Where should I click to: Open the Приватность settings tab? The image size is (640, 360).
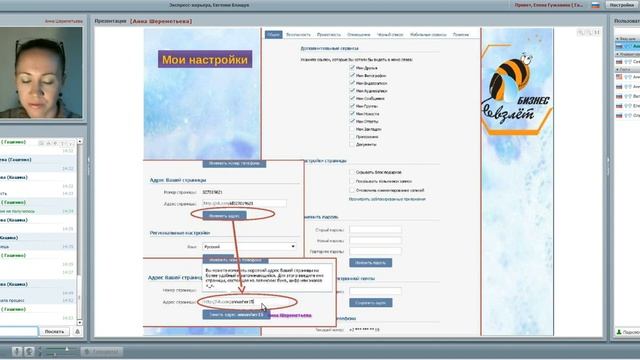329,35
